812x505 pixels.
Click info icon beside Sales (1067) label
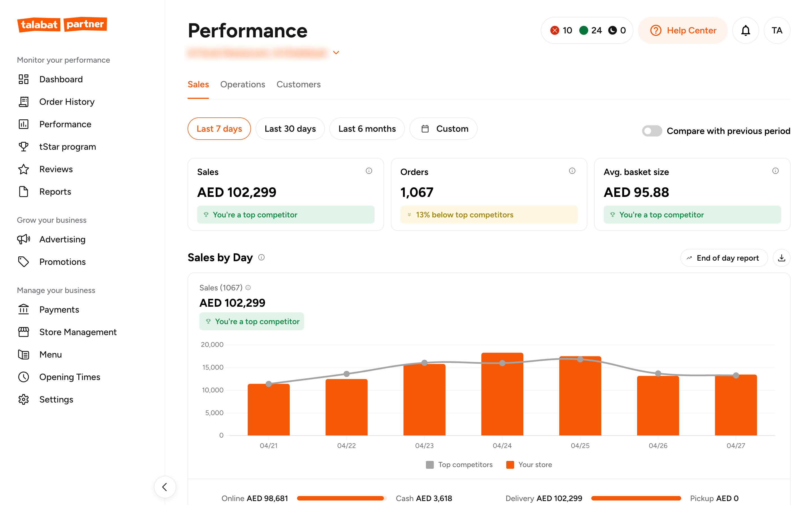point(248,288)
